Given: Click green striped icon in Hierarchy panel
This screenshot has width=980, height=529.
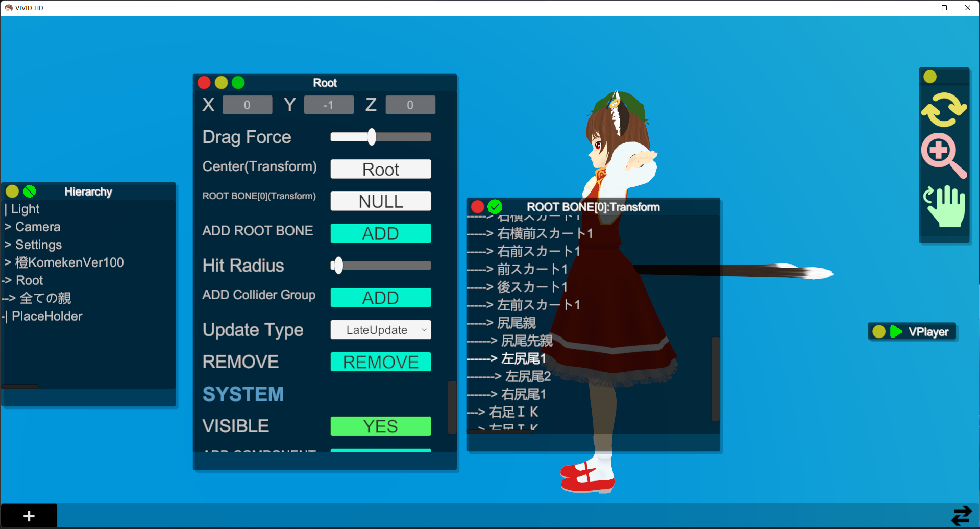Looking at the screenshot, I should (x=30, y=191).
